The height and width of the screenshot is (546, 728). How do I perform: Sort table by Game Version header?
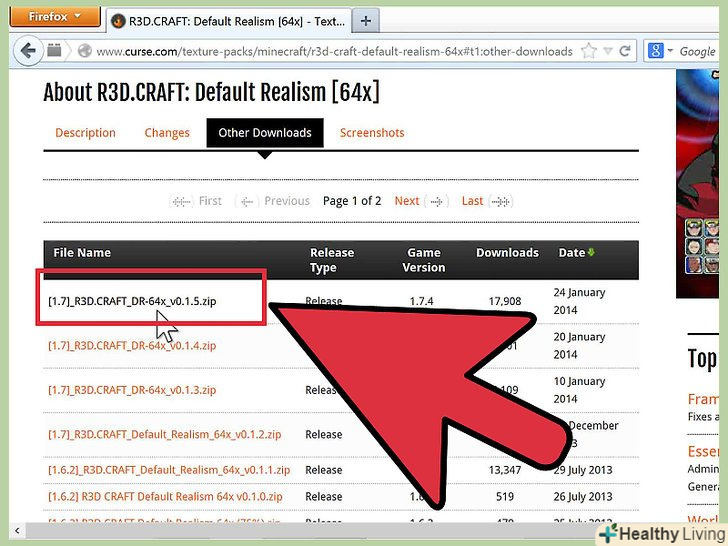click(x=423, y=260)
